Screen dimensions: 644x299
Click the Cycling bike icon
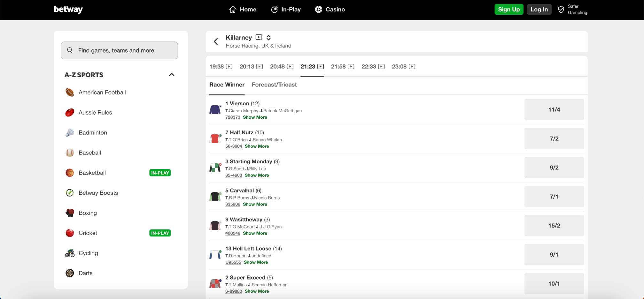pyautogui.click(x=70, y=253)
